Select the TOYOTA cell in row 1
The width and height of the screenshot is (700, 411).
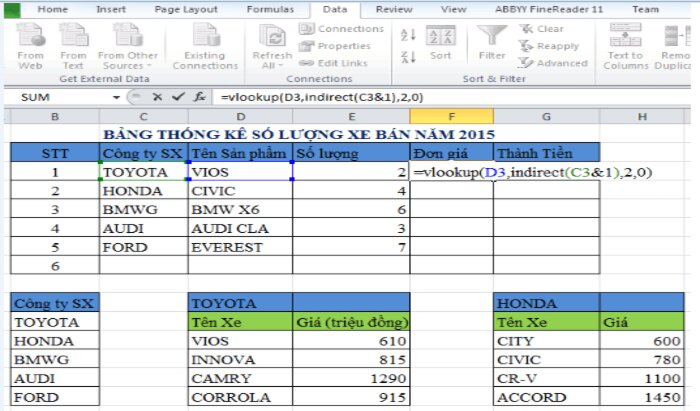143,172
